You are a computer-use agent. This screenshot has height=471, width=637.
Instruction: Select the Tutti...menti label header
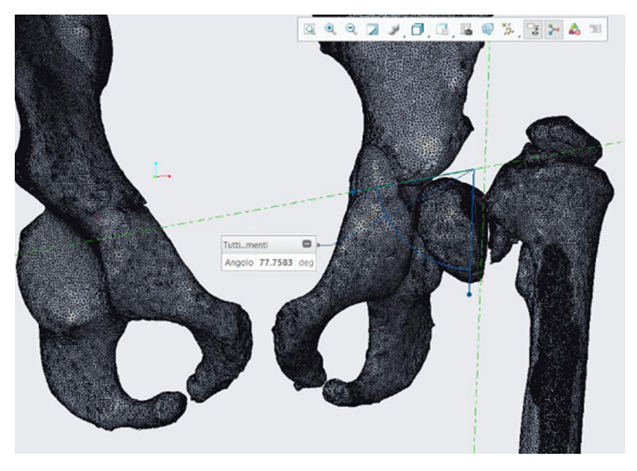click(x=252, y=244)
